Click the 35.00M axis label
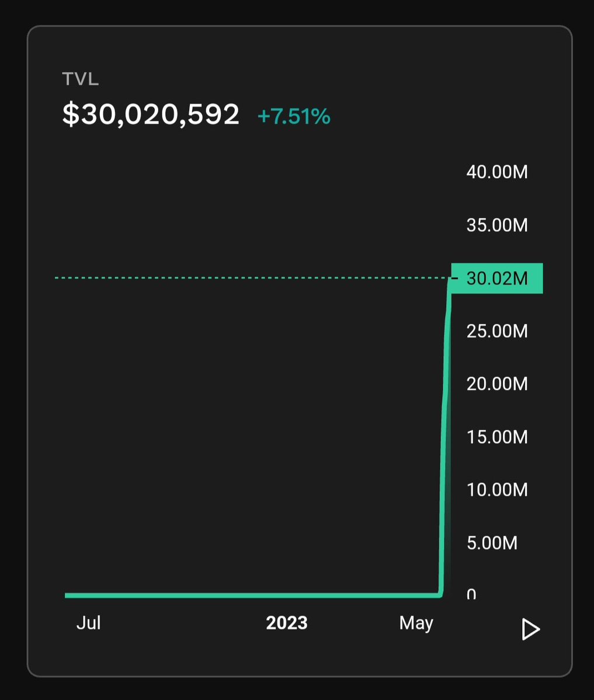594x700 pixels. click(497, 225)
